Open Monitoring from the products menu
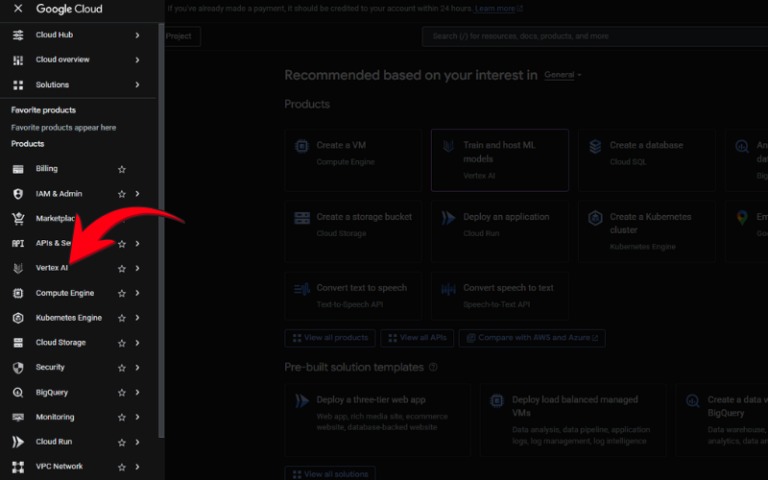 [55, 417]
